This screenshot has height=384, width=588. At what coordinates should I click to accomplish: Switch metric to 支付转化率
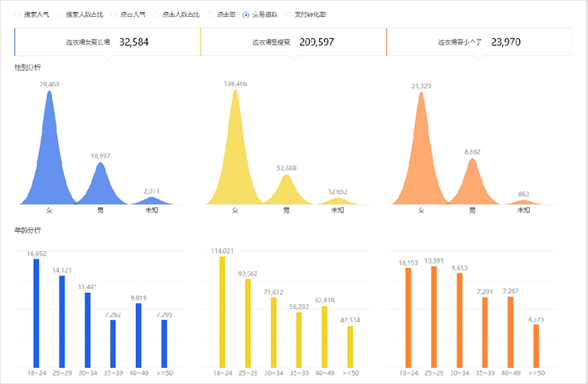pyautogui.click(x=288, y=15)
